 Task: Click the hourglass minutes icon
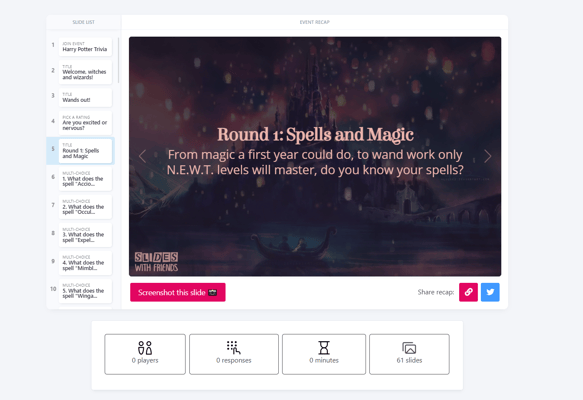324,348
